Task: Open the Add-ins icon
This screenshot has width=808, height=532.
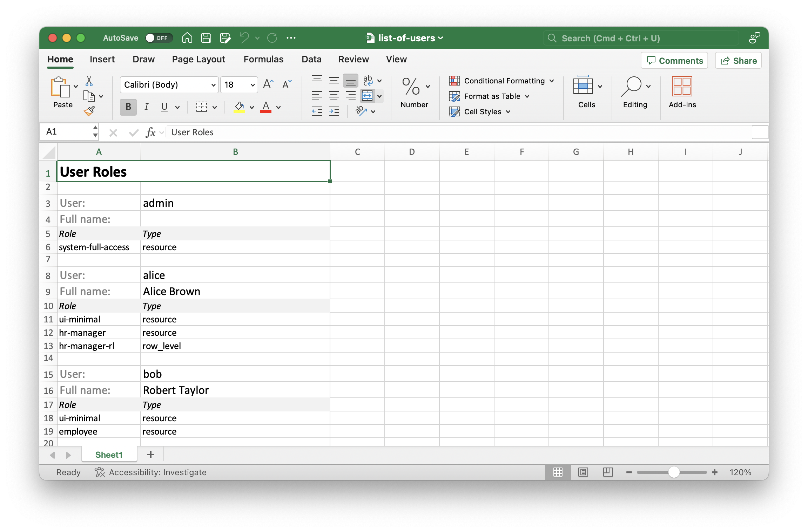Action: point(682,86)
